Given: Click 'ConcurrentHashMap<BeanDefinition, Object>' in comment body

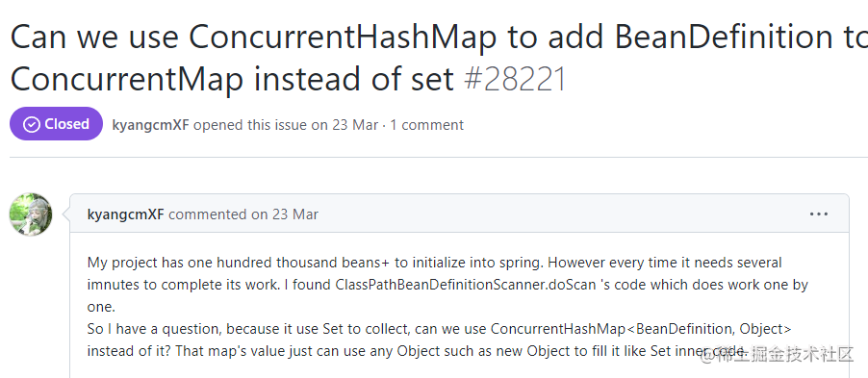Looking at the screenshot, I should tap(641, 329).
